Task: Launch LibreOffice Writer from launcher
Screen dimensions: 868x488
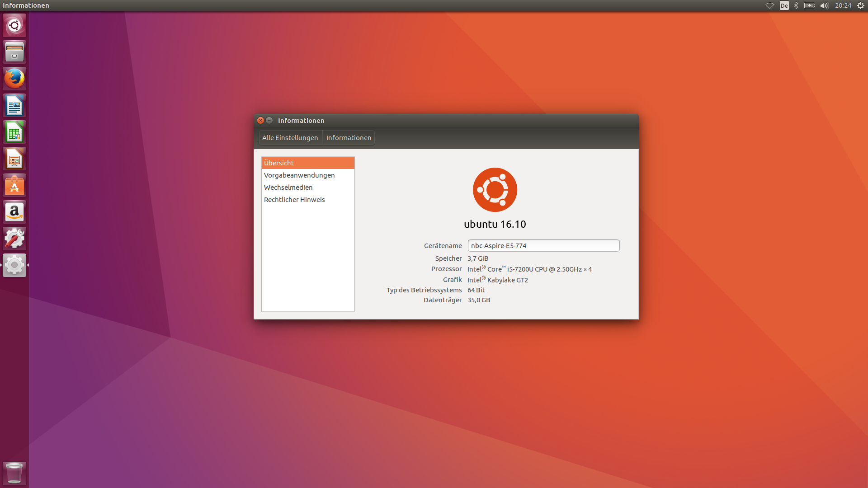Action: coord(14,106)
